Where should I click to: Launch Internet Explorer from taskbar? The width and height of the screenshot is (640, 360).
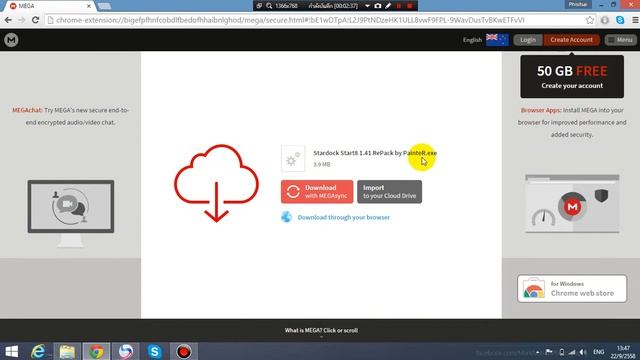click(38, 351)
